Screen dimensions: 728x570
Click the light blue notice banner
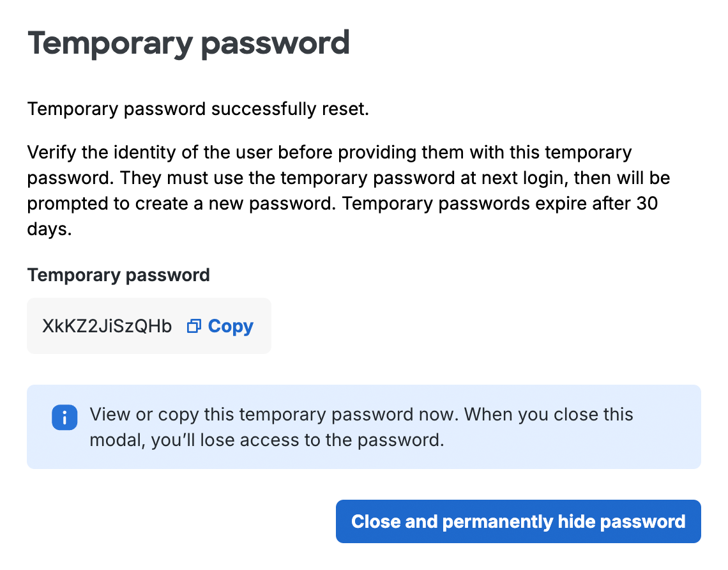point(364,427)
